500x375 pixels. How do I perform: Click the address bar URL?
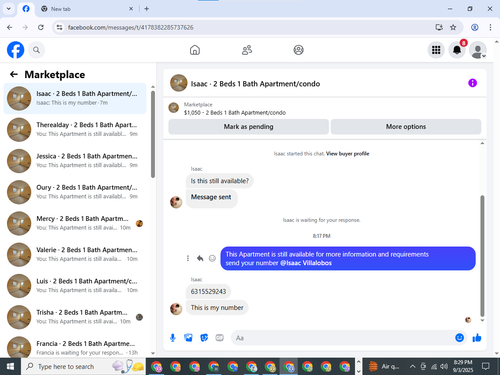(130, 27)
